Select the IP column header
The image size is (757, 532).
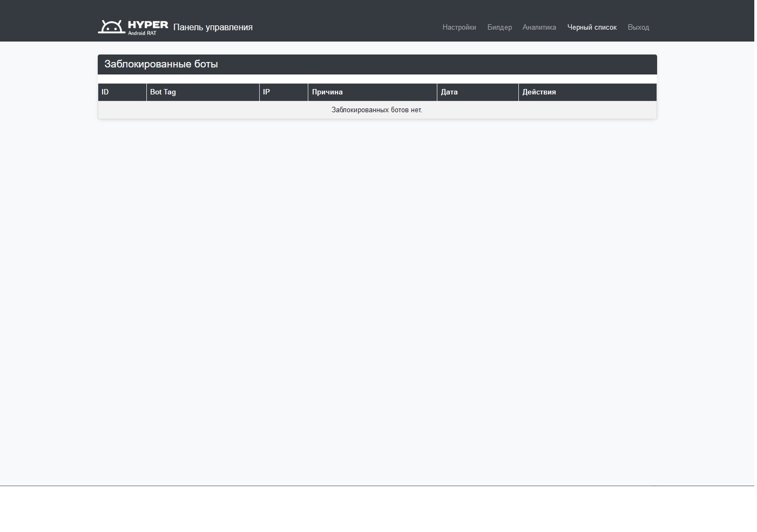(x=266, y=92)
